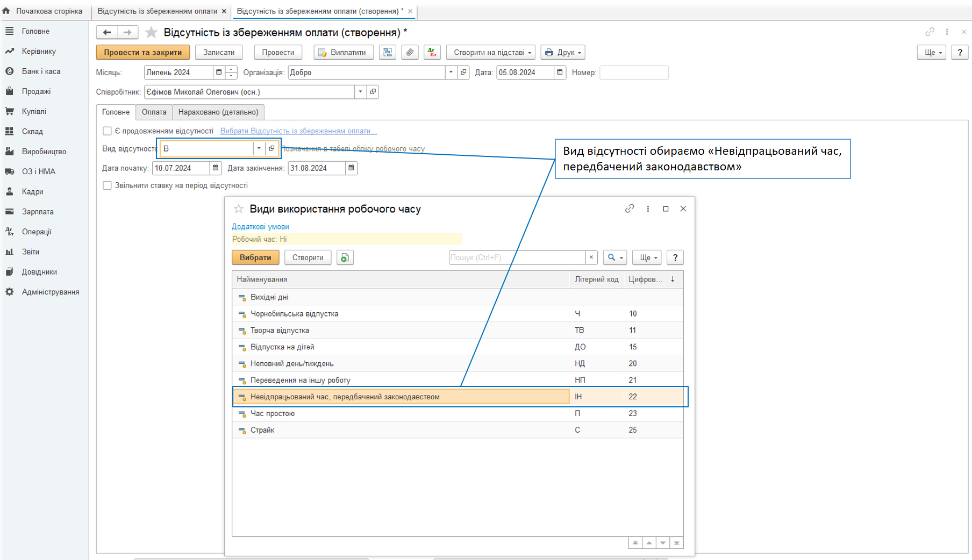
Task: Open Співробітник record with its open icon
Action: click(373, 92)
